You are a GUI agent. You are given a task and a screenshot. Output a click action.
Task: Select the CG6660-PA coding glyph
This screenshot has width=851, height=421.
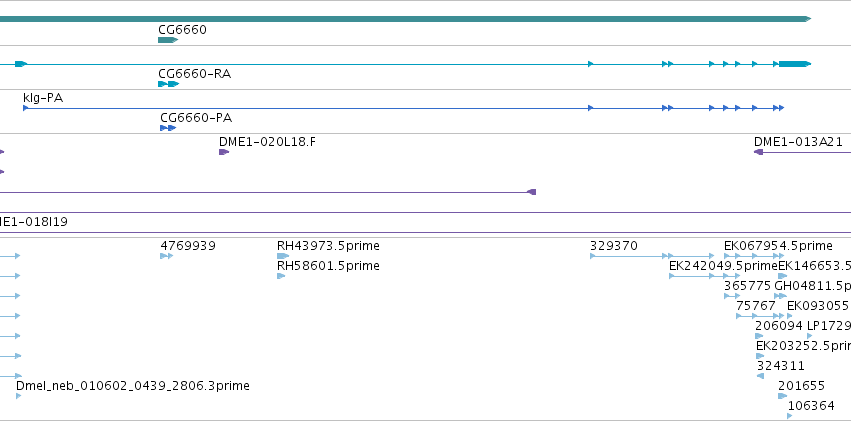(x=168, y=128)
